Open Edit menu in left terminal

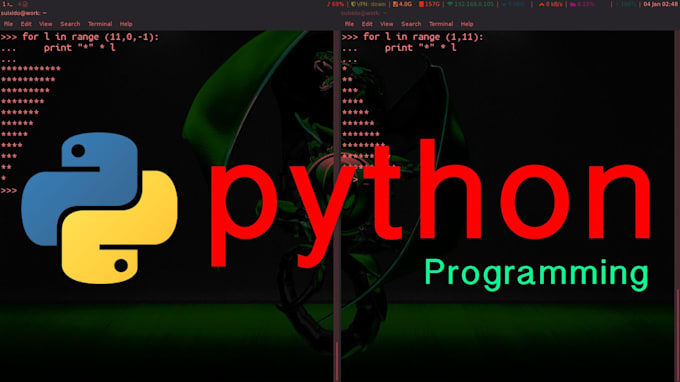click(26, 24)
